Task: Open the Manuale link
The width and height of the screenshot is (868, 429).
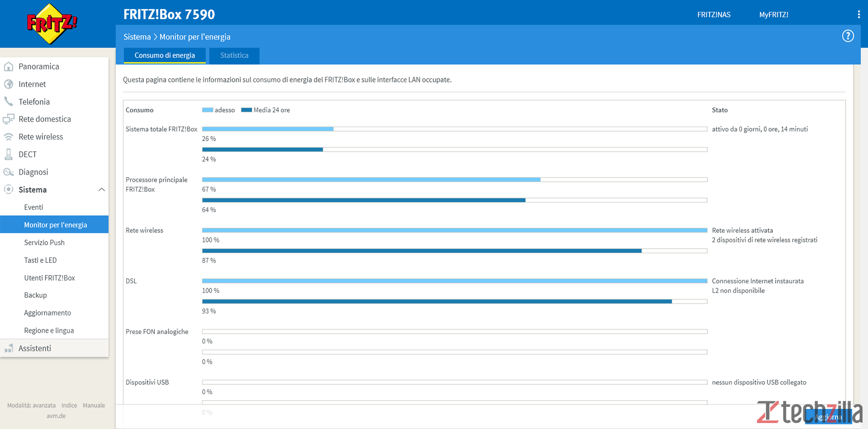Action: (x=94, y=405)
